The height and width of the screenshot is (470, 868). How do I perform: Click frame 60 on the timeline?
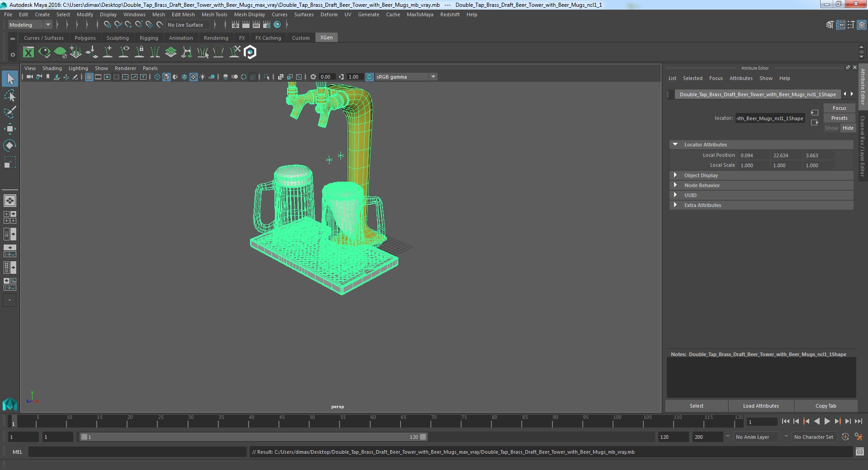coord(373,421)
